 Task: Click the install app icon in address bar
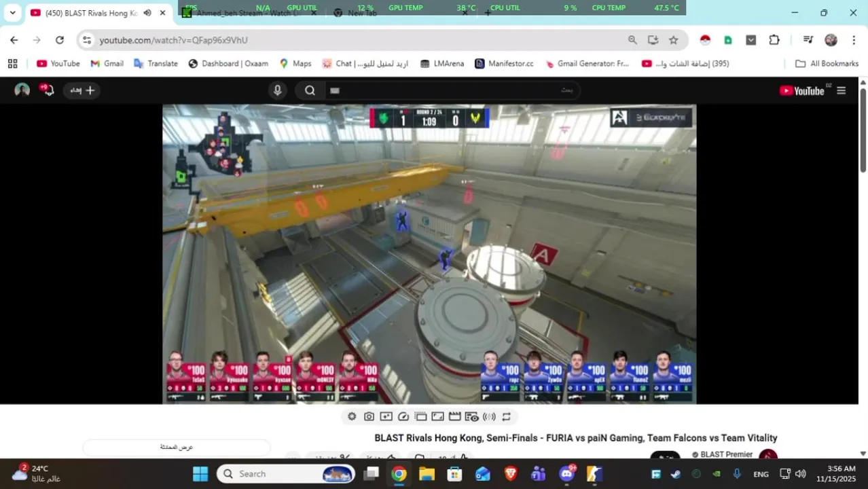coord(653,40)
